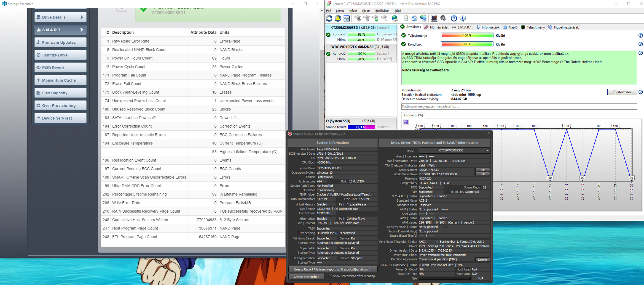Click the speaker sound icon in Sentinel toolbar
The height and width of the screenshot is (285, 644).
tap(443, 19)
